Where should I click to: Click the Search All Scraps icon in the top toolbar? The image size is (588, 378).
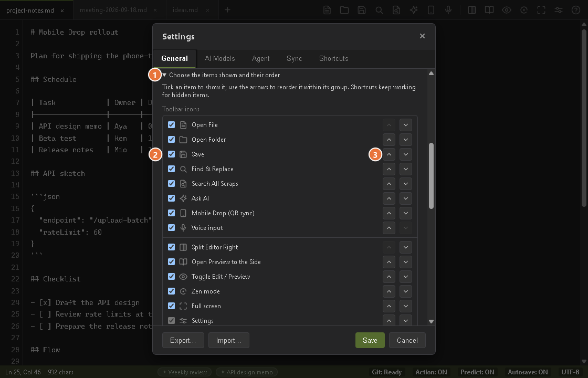[396, 10]
